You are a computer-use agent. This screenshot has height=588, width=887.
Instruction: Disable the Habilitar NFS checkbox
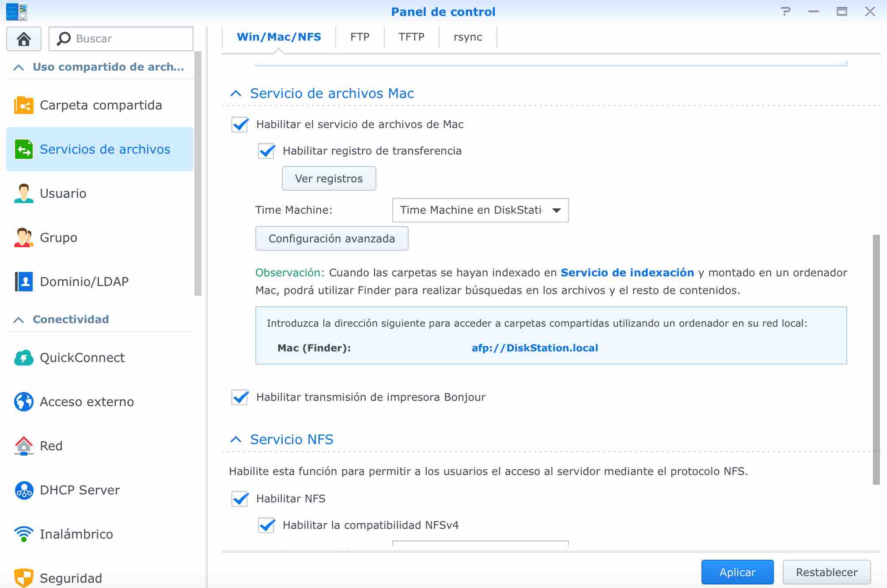pos(240,499)
